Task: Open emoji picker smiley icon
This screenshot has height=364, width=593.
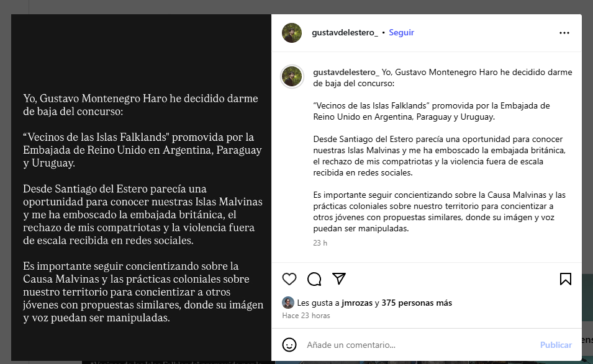Action: pos(289,345)
